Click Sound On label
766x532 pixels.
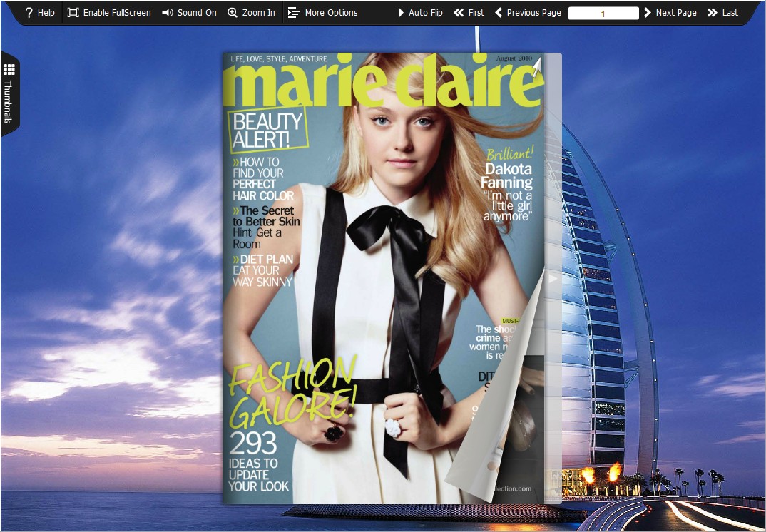point(197,13)
